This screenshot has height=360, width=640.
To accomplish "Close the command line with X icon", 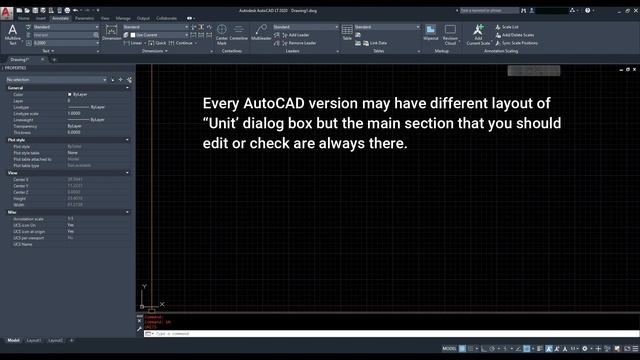I will click(139, 321).
